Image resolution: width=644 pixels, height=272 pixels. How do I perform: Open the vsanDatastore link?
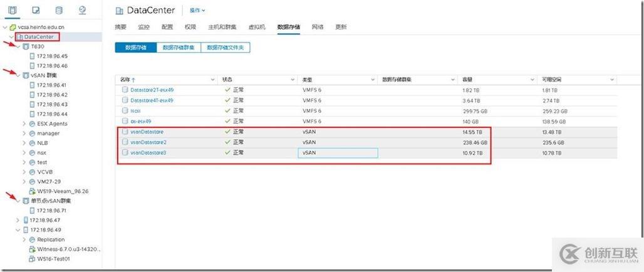point(147,132)
